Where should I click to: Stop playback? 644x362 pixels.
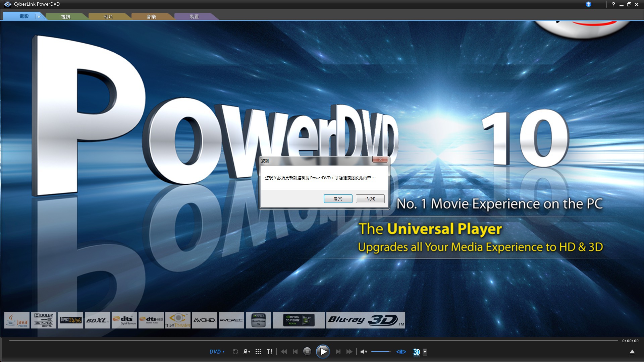tap(307, 351)
